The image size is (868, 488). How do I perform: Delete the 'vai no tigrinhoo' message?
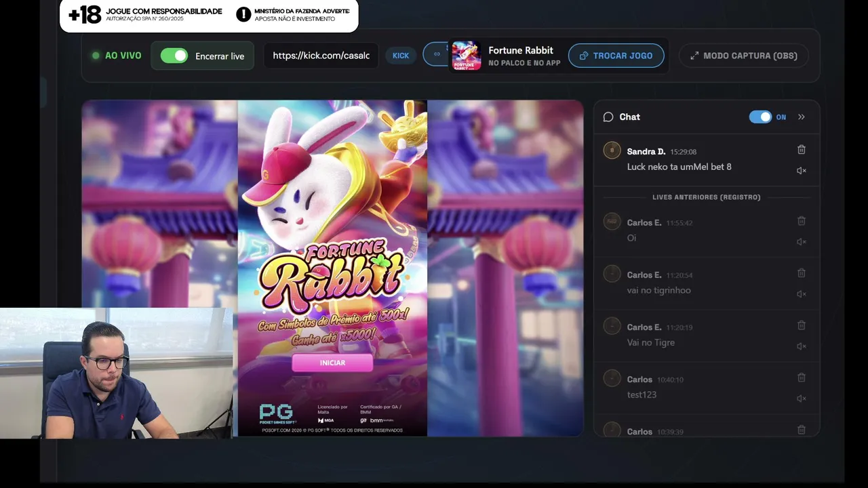click(801, 273)
